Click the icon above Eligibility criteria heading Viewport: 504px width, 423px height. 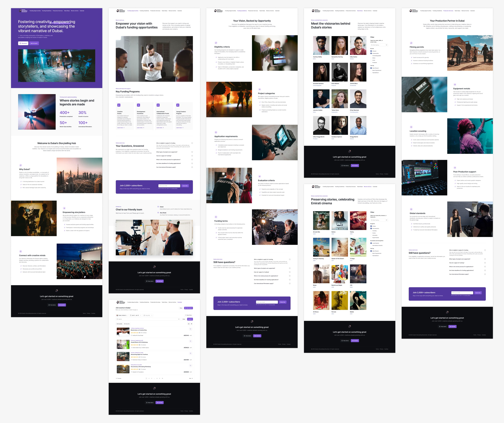216,43
